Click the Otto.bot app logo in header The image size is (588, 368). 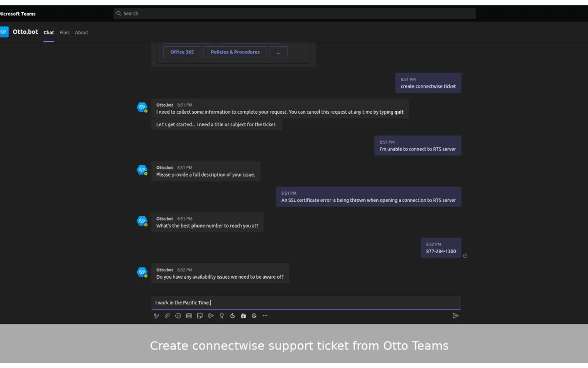click(4, 32)
